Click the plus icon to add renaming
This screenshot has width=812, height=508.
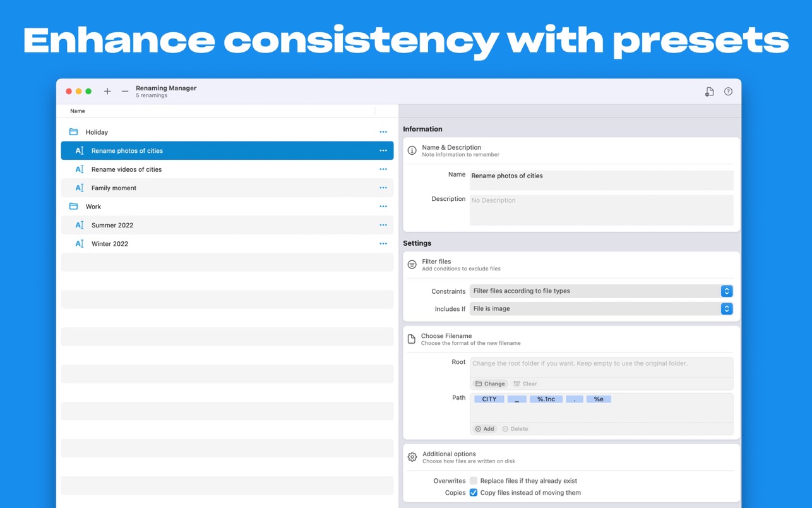coord(107,92)
